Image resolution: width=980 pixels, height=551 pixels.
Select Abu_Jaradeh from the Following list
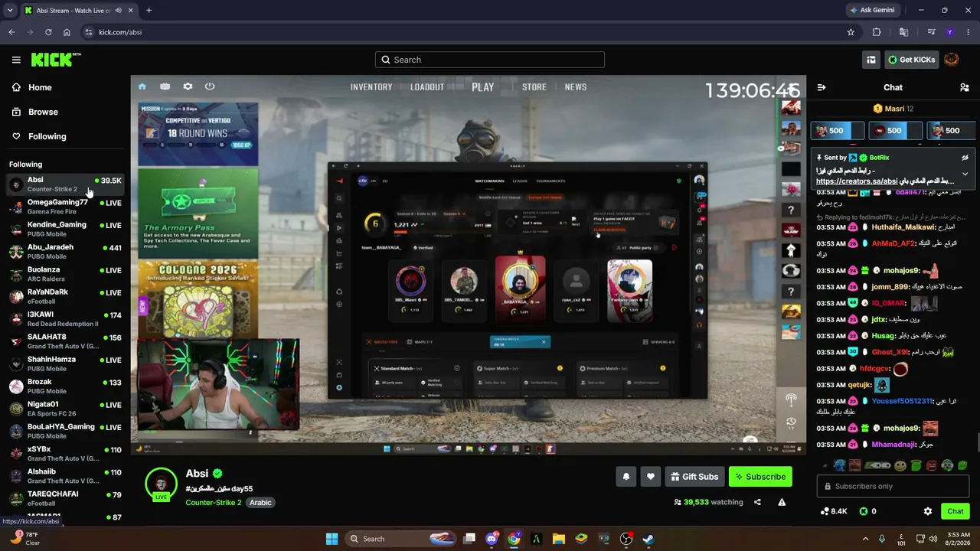coord(65,252)
